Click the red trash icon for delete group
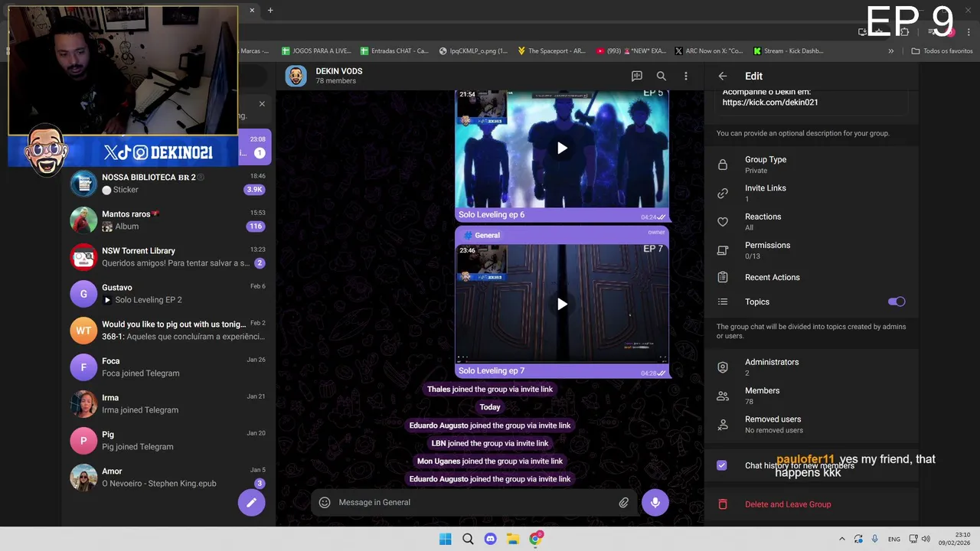980x551 pixels. (x=722, y=504)
